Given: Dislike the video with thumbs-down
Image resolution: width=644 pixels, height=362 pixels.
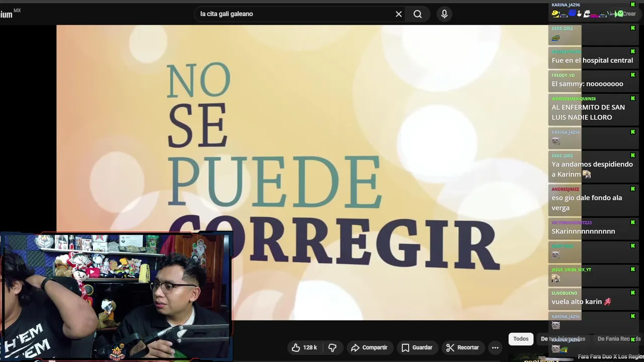Looking at the screenshot, I should coord(332,347).
